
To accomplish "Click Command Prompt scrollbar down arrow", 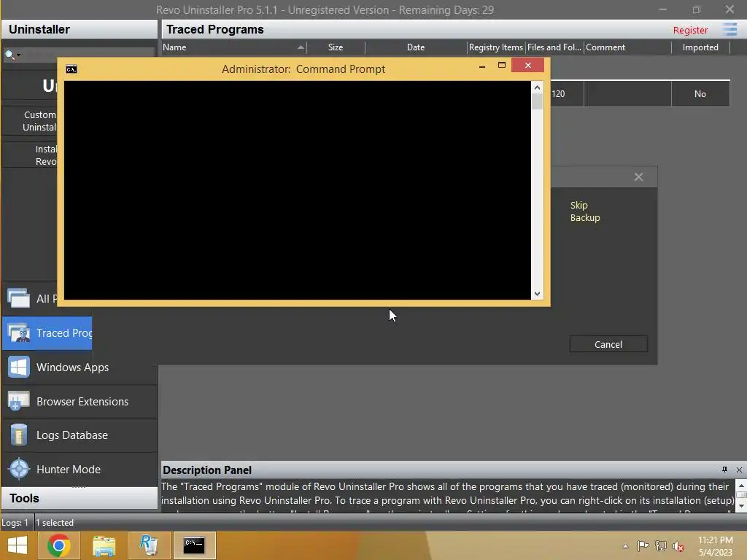I will click(x=537, y=294).
